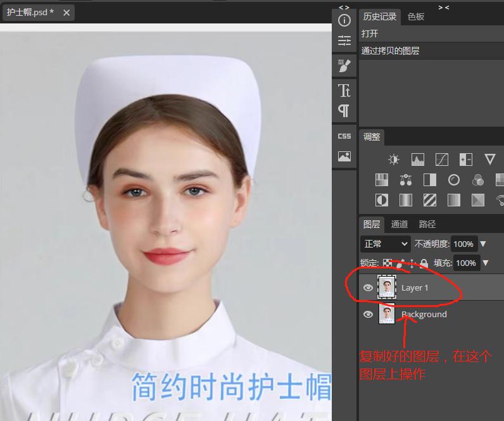Add an Invert adjustment layer
504x421 pixels.
[x=382, y=200]
